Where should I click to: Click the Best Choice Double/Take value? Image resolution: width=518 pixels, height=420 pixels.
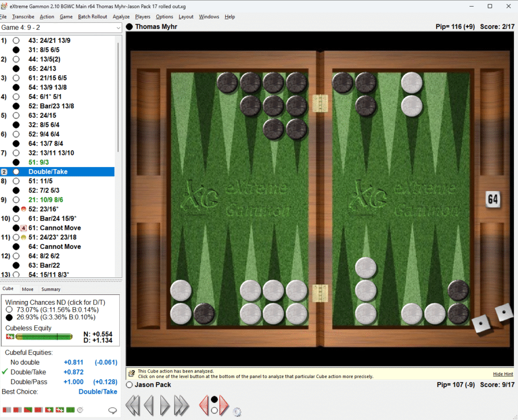[98, 392]
